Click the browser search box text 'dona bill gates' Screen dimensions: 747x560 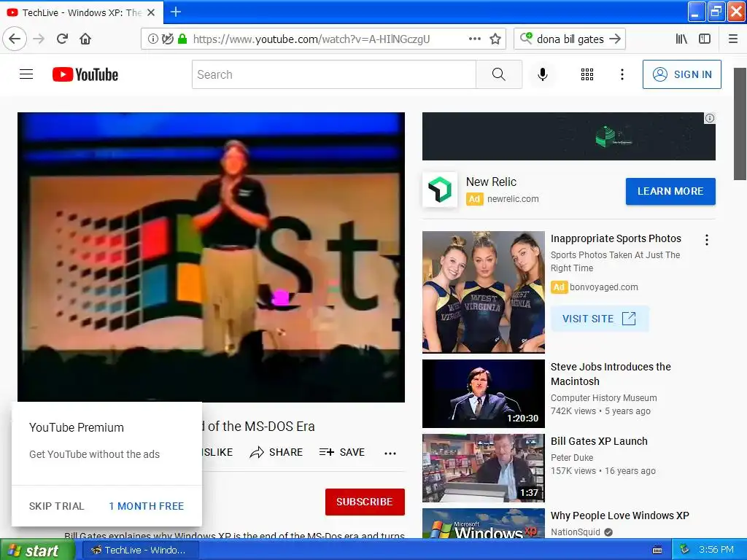570,39
